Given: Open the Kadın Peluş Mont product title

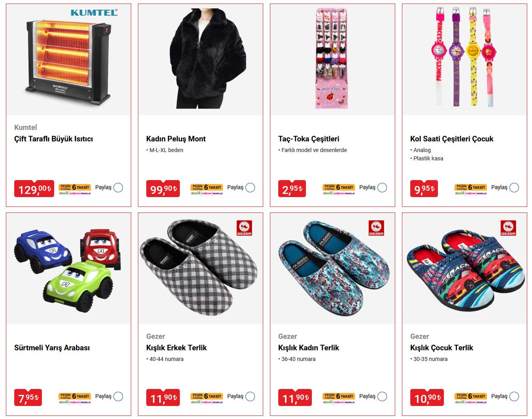Looking at the screenshot, I should tap(176, 139).
